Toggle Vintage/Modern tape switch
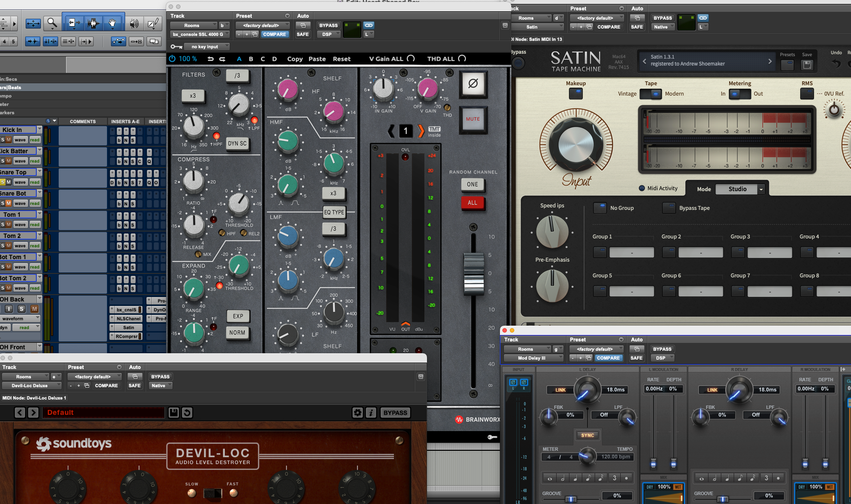The image size is (851, 504). (651, 94)
